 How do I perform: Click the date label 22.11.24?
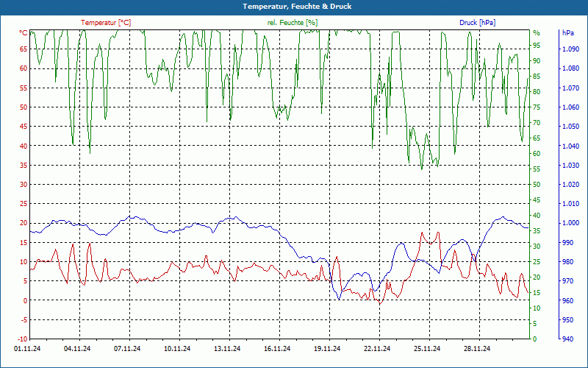[377, 349]
